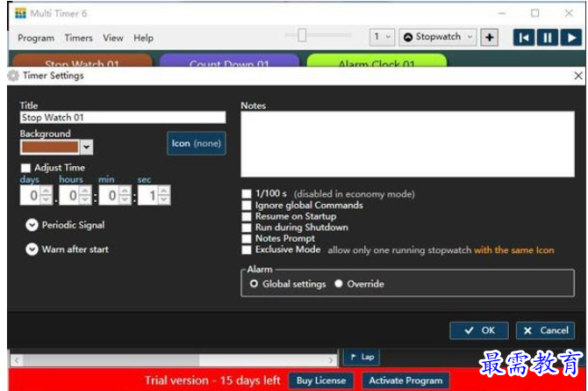Close the Timer Settings dialog

(578, 76)
